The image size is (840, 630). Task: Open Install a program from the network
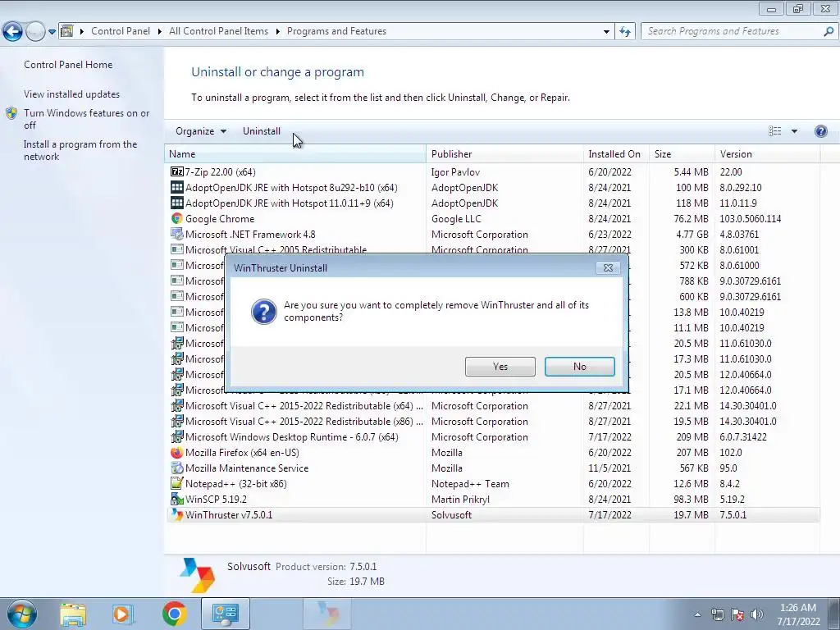(x=80, y=151)
